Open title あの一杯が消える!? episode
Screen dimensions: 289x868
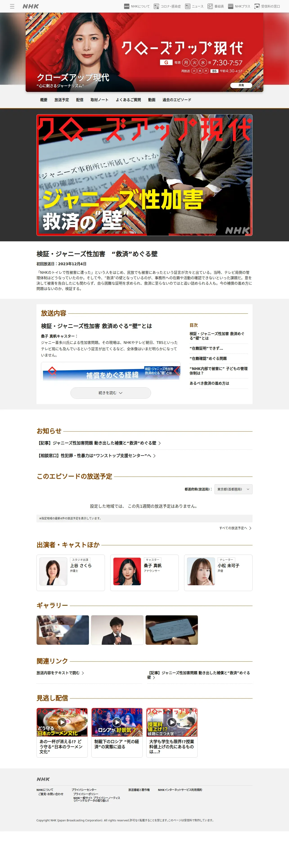pyautogui.click(x=62, y=746)
